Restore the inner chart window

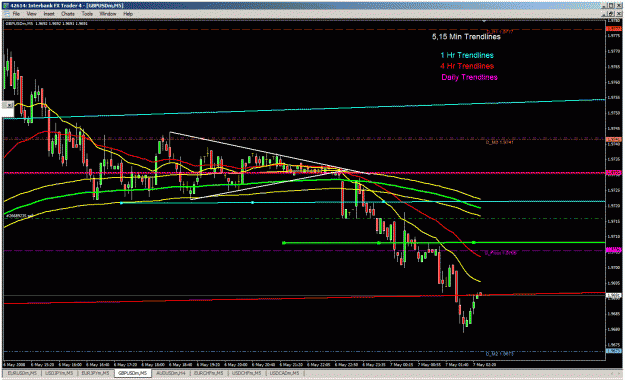611,14
